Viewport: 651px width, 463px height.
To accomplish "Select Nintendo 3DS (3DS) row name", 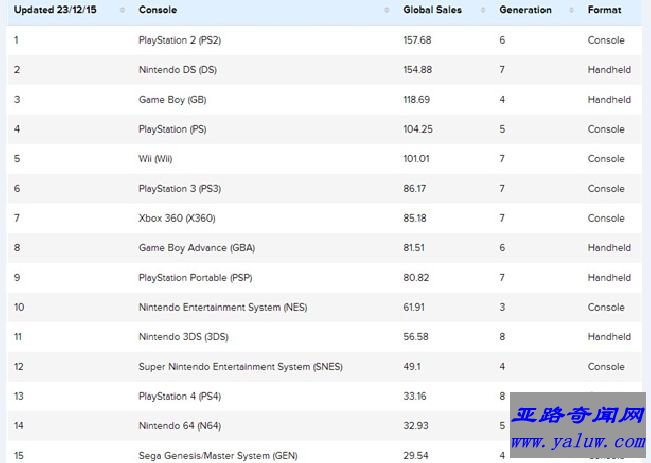I will pyautogui.click(x=184, y=337).
